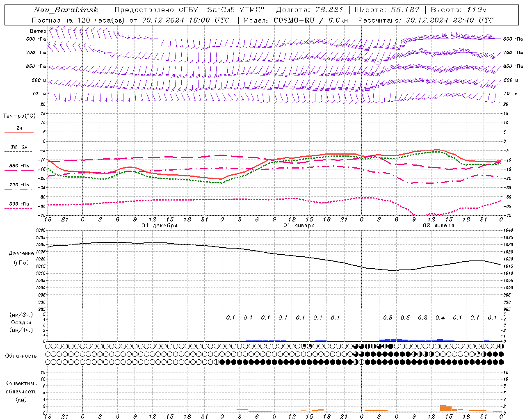Click the '500 гПа' entry in temperature legend

[x=19, y=204]
